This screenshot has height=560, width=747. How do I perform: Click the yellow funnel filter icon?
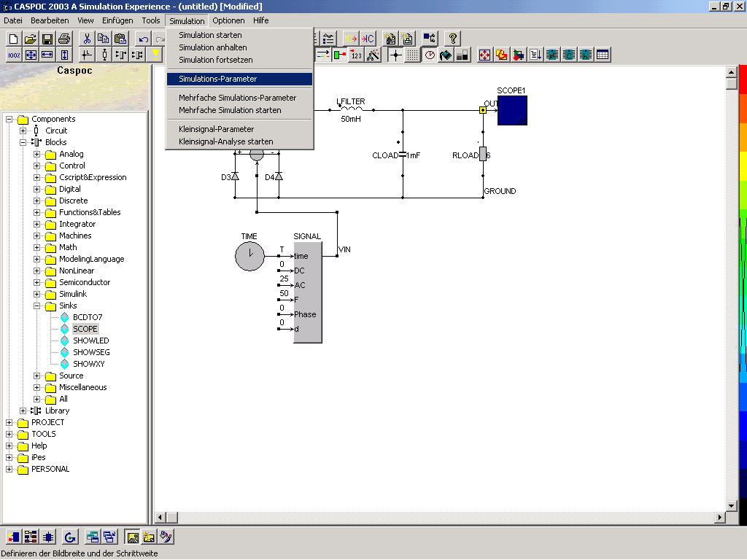tap(155, 55)
